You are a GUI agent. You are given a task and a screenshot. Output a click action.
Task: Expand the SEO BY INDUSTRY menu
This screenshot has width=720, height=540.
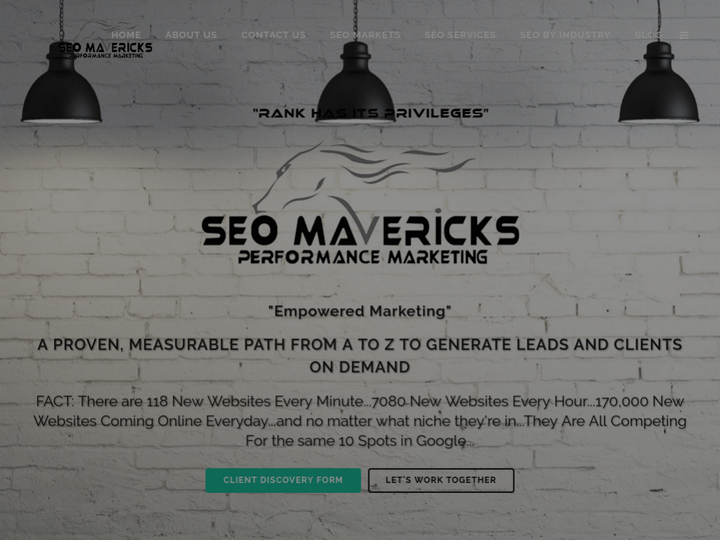[x=565, y=35]
